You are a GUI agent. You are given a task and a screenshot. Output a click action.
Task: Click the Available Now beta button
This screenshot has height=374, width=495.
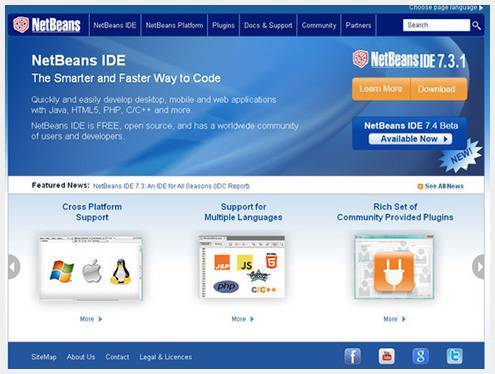(x=410, y=139)
